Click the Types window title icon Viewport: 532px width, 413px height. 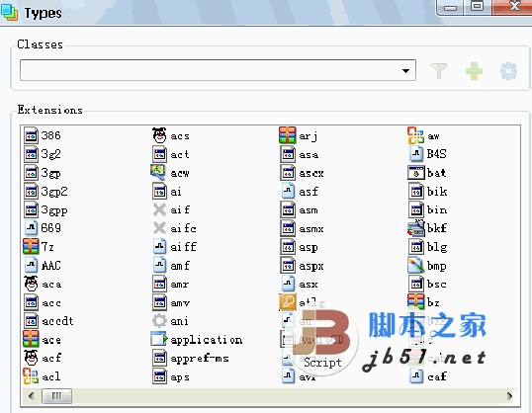(10, 13)
